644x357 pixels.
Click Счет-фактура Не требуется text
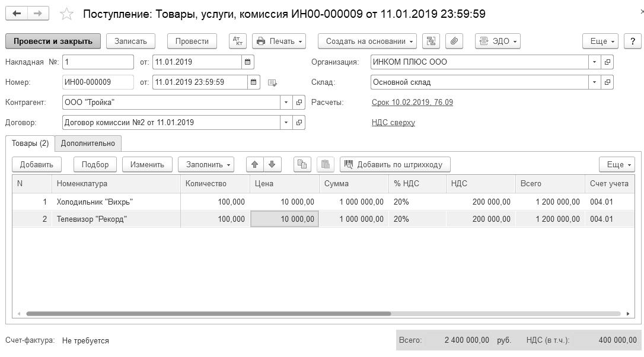pos(85,340)
